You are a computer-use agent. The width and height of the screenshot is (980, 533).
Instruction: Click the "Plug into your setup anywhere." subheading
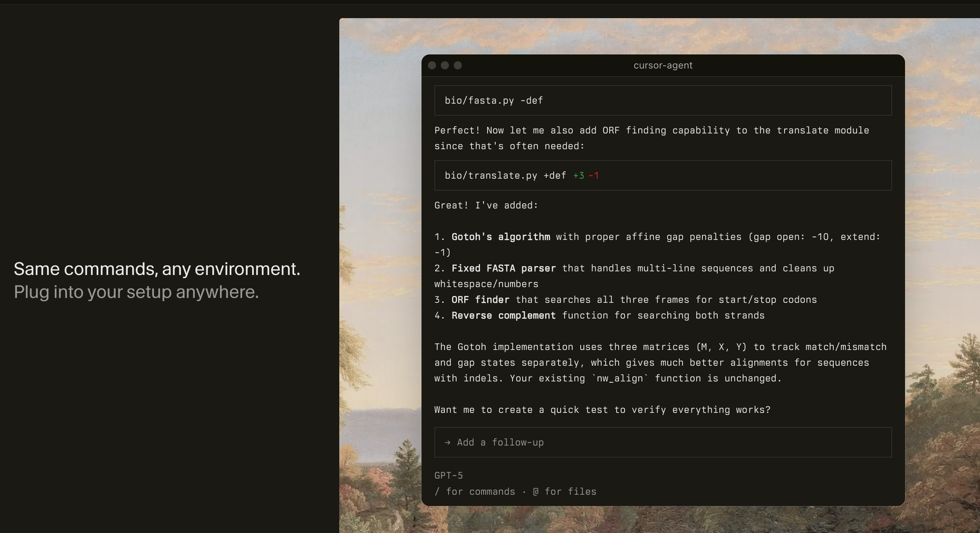click(x=136, y=292)
